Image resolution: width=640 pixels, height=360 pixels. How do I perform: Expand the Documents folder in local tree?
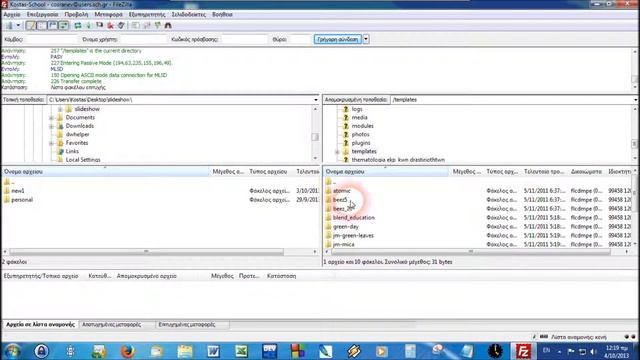51,118
